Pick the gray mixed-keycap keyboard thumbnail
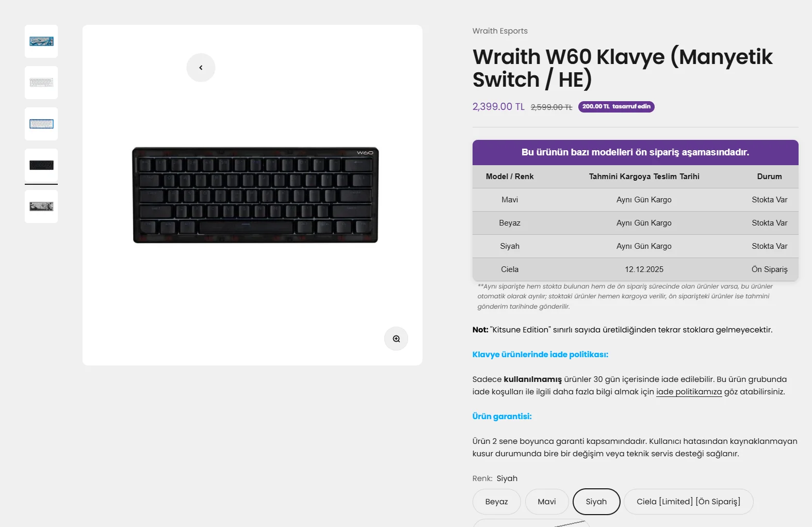The image size is (812, 527). tap(41, 206)
